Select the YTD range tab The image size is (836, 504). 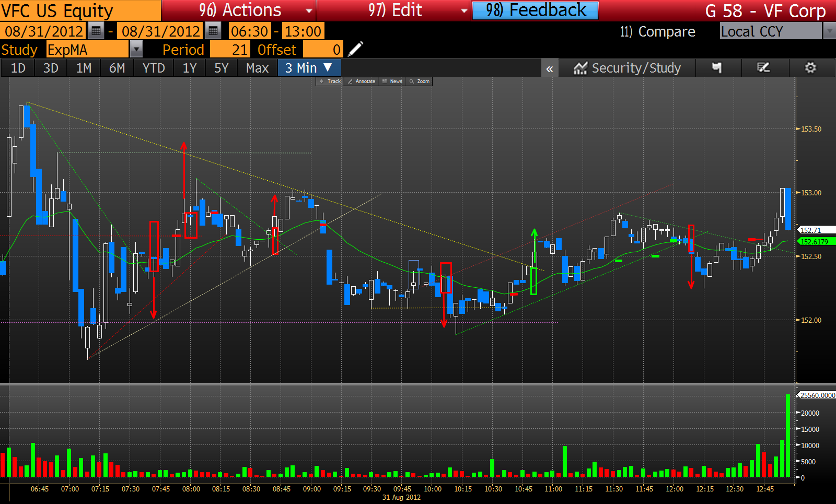click(x=154, y=68)
